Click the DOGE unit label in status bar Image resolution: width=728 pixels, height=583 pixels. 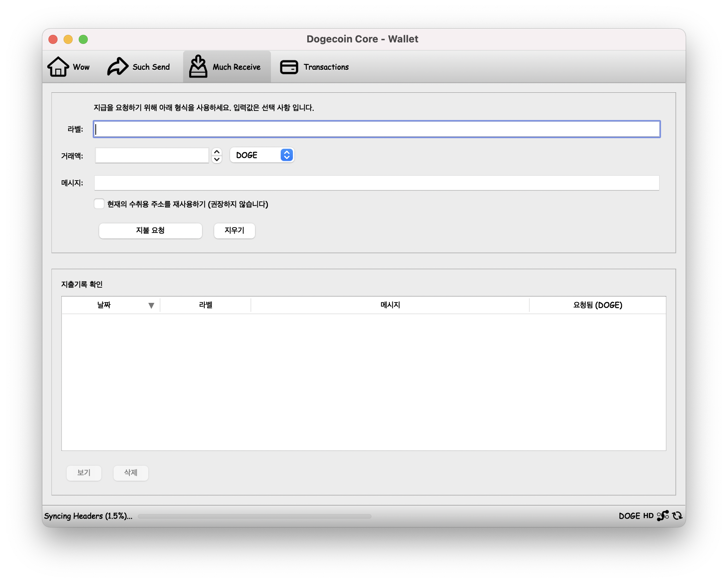coord(630,516)
